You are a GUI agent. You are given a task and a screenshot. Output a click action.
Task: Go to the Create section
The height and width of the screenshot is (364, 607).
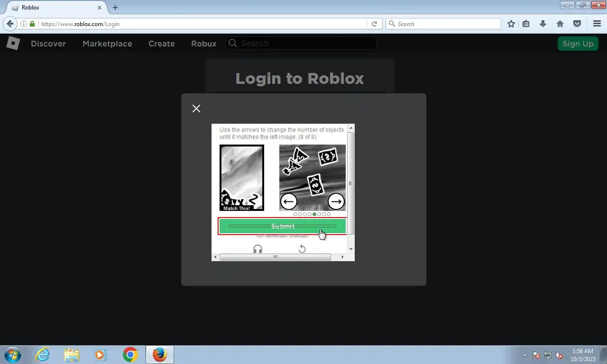point(162,44)
